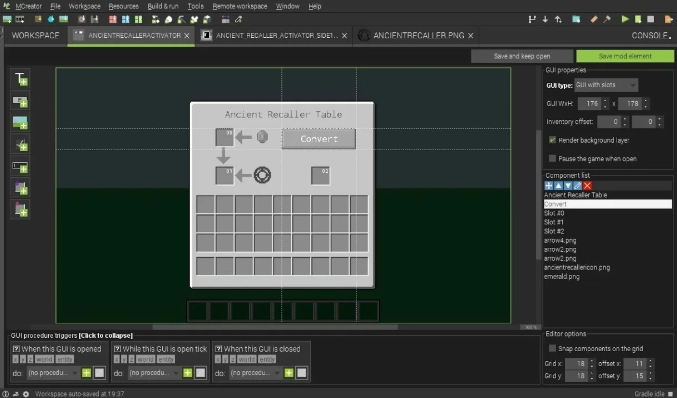Move selected component up in list
This screenshot has width=677, height=398.
pos(558,186)
